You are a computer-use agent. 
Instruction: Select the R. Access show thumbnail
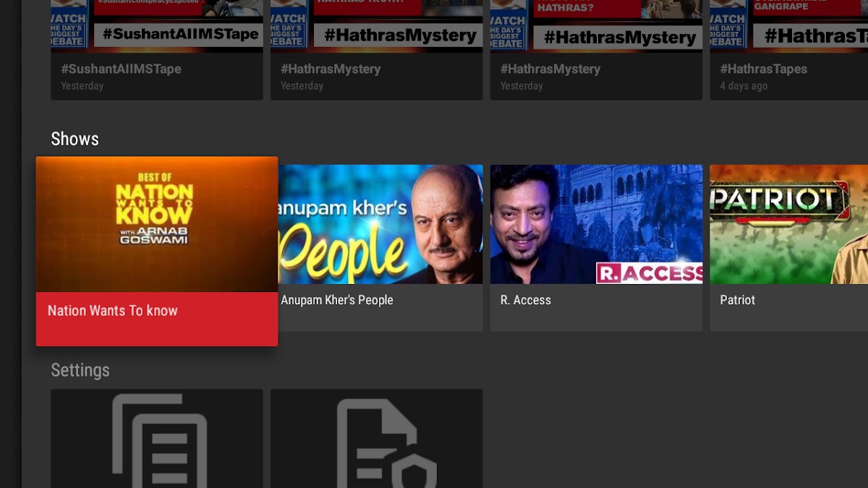596,224
